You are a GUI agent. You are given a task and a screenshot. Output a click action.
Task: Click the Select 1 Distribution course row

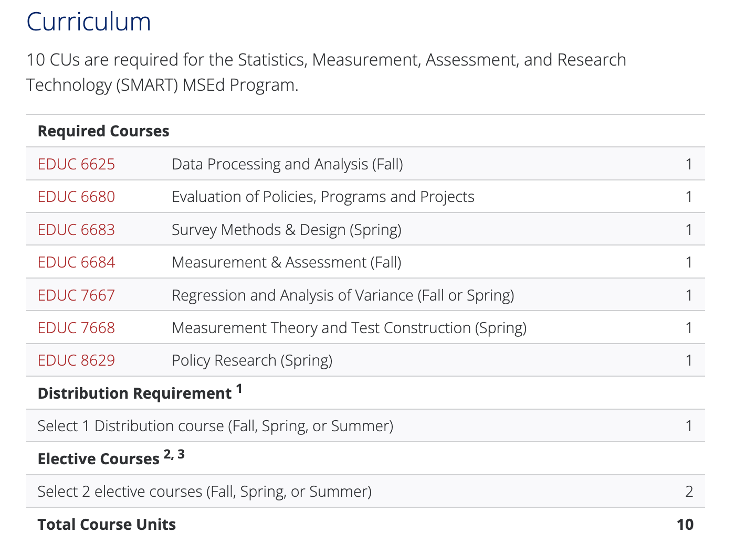point(365,426)
